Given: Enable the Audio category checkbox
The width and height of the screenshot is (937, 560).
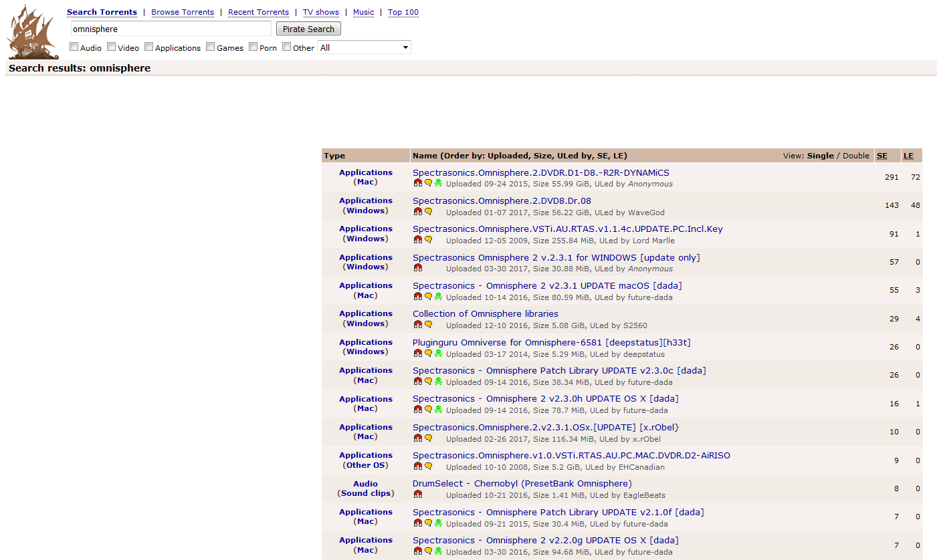Looking at the screenshot, I should (x=74, y=47).
